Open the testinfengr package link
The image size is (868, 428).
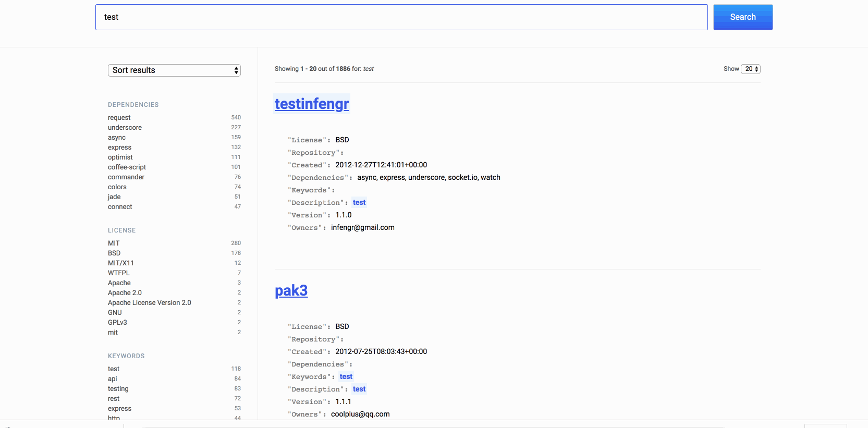312,104
